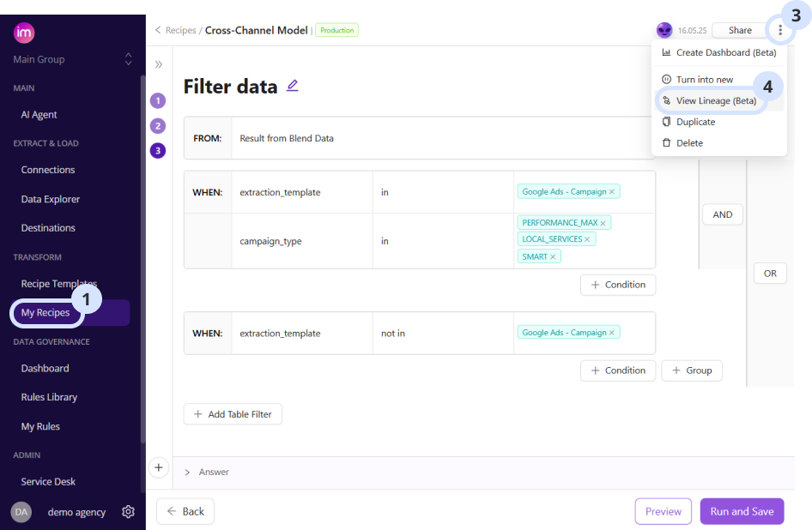Open the settings gear beside demo agency

(x=128, y=511)
